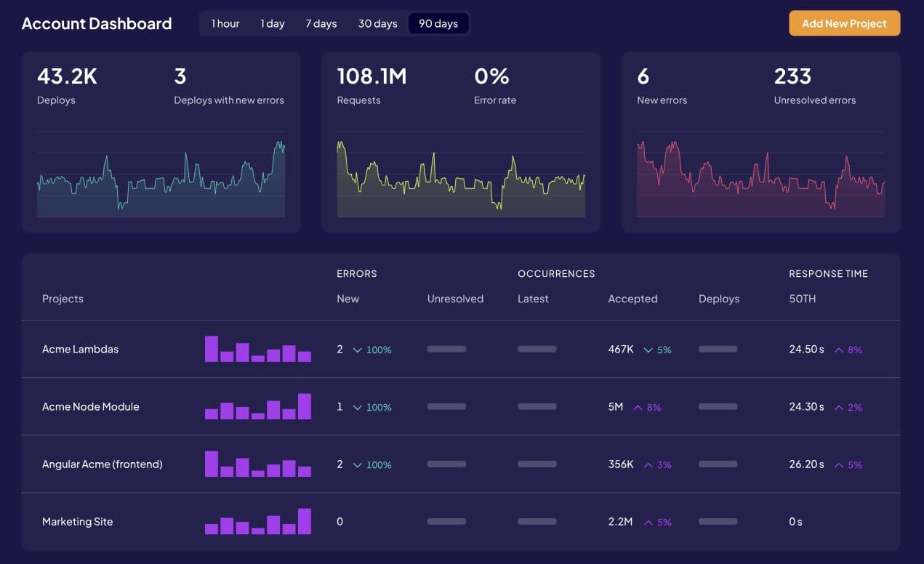The width and height of the screenshot is (924, 564).
Task: Click the 43.2K deploys value
Action: pyautogui.click(x=67, y=76)
